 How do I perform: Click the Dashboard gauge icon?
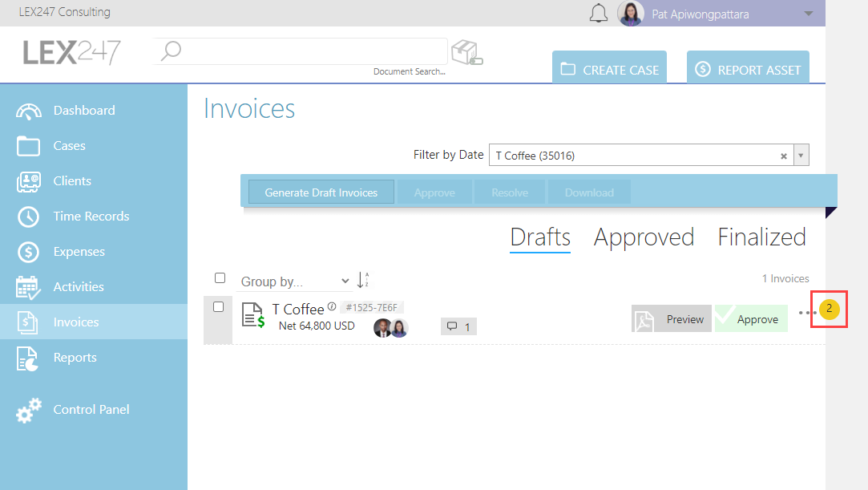(x=28, y=111)
